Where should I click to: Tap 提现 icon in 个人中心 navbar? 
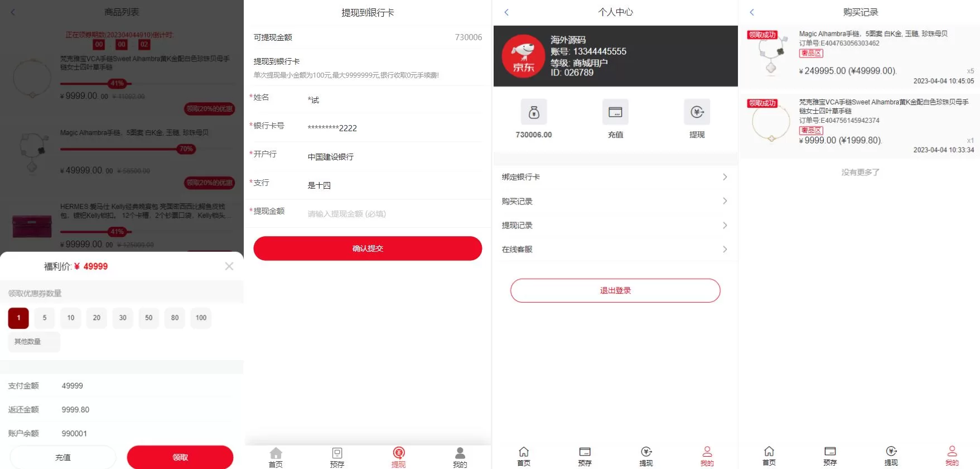click(646, 452)
